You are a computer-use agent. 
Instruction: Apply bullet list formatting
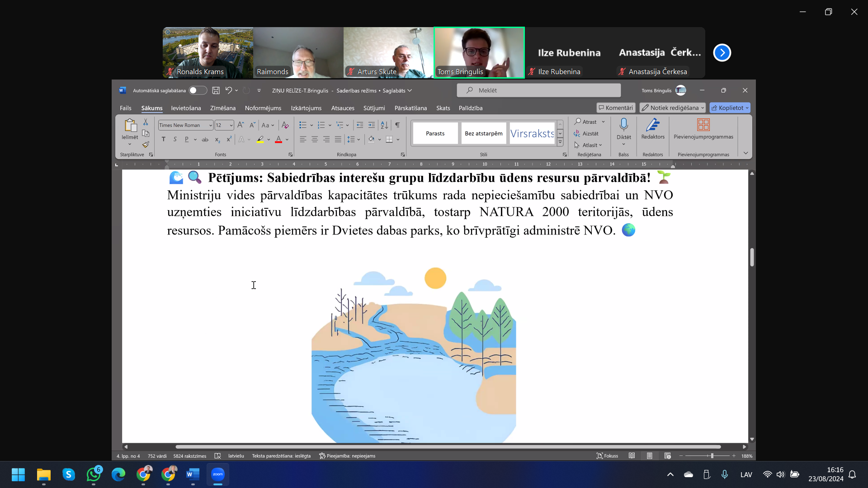click(303, 125)
